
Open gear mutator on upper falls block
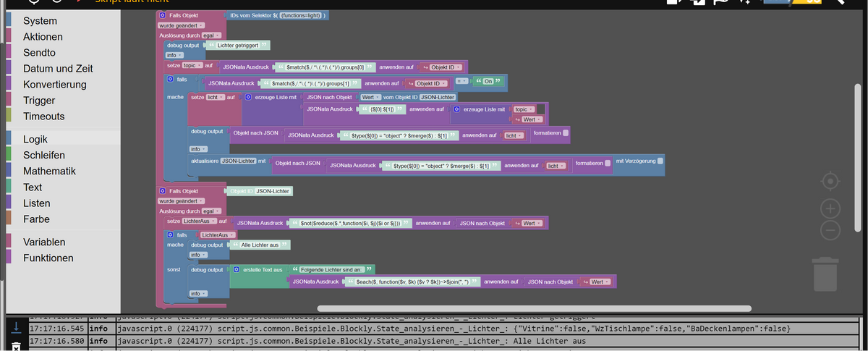click(x=171, y=79)
